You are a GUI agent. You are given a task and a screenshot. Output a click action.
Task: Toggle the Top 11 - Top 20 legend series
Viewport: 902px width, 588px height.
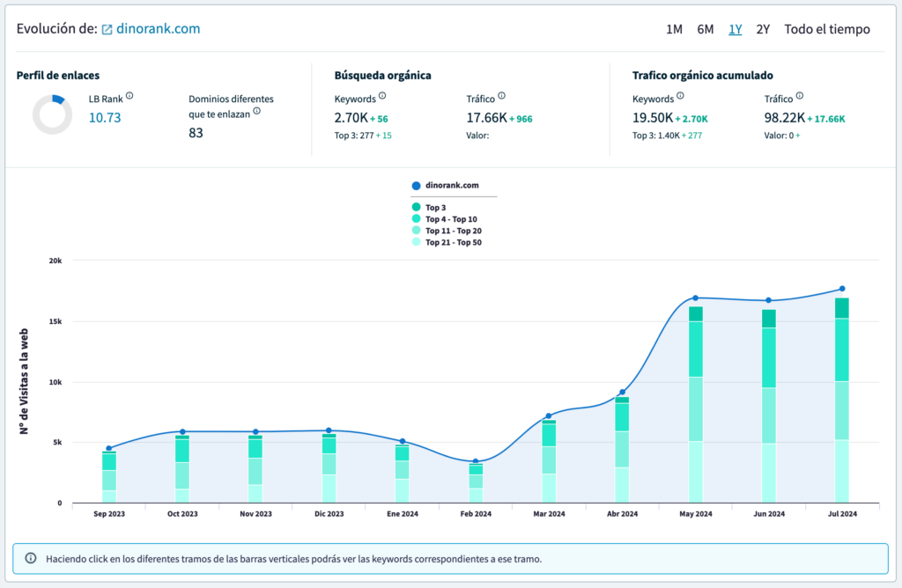[x=452, y=231]
